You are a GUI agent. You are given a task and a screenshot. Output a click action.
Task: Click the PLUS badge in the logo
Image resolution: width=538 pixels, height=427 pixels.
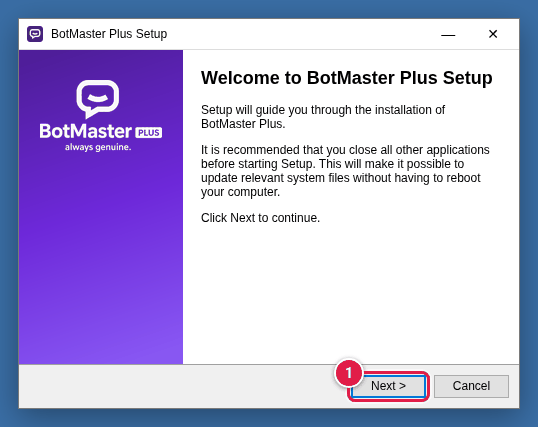(x=149, y=132)
